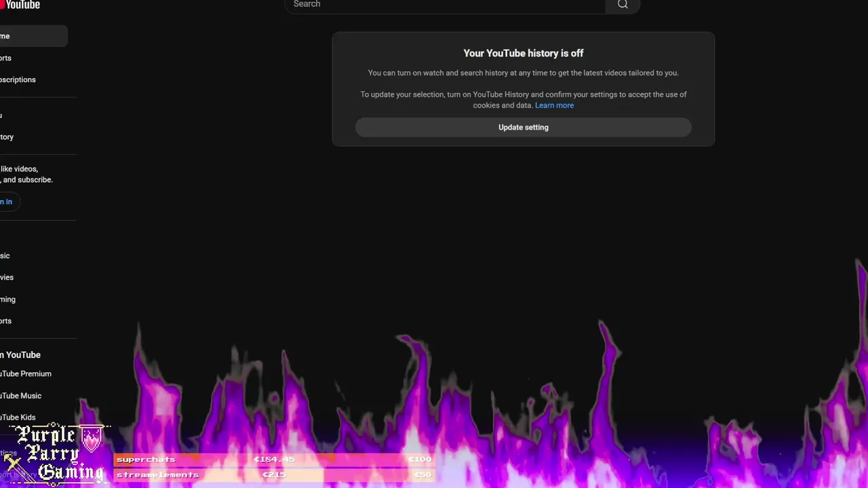
Task: Go to Subscriptions in the sidebar
Action: (x=33, y=79)
